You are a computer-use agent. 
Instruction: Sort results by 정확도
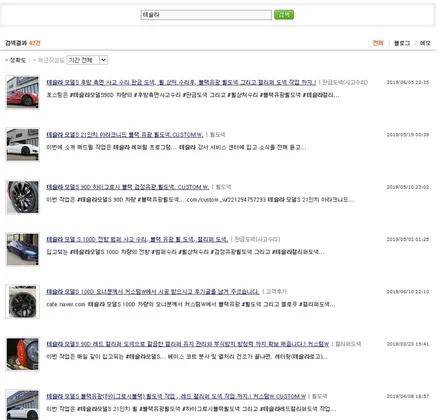pos(17,60)
